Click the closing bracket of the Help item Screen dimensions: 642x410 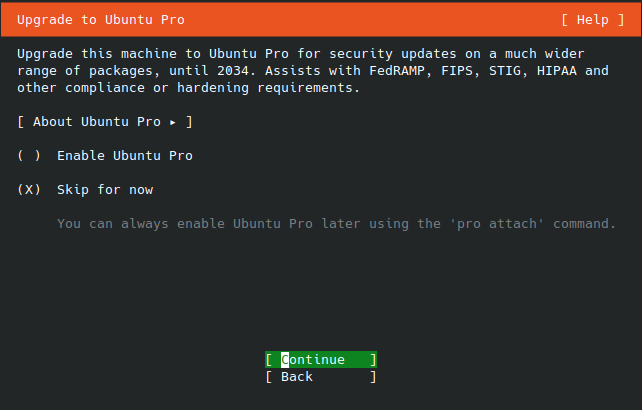621,20
